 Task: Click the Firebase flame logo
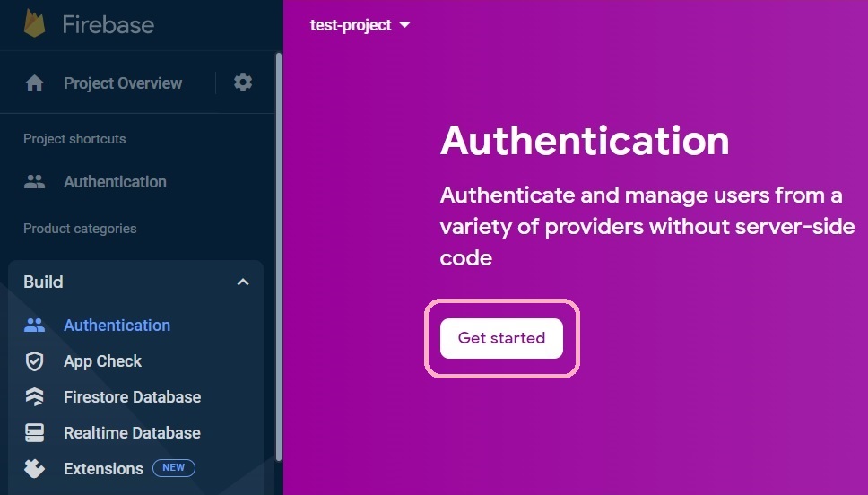pos(34,23)
